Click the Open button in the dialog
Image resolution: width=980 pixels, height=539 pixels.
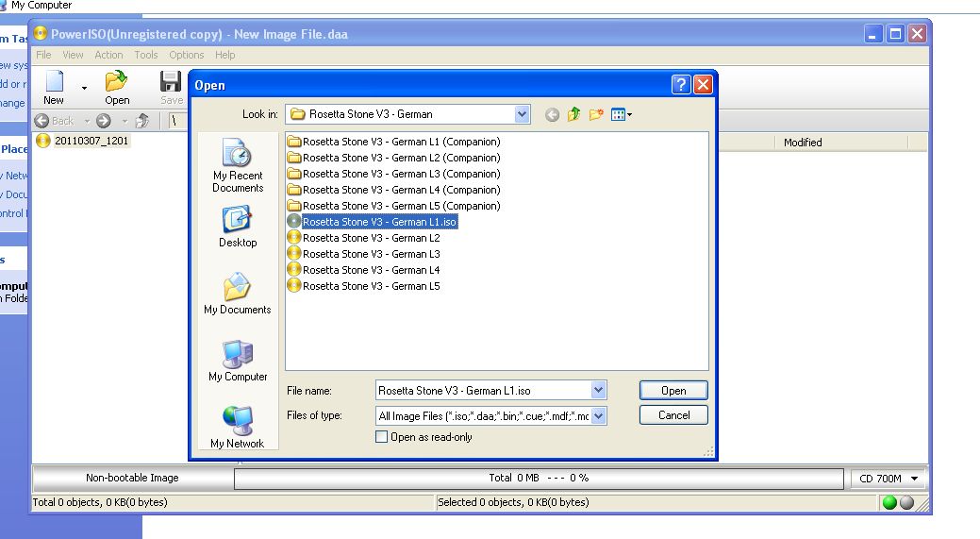click(x=673, y=391)
